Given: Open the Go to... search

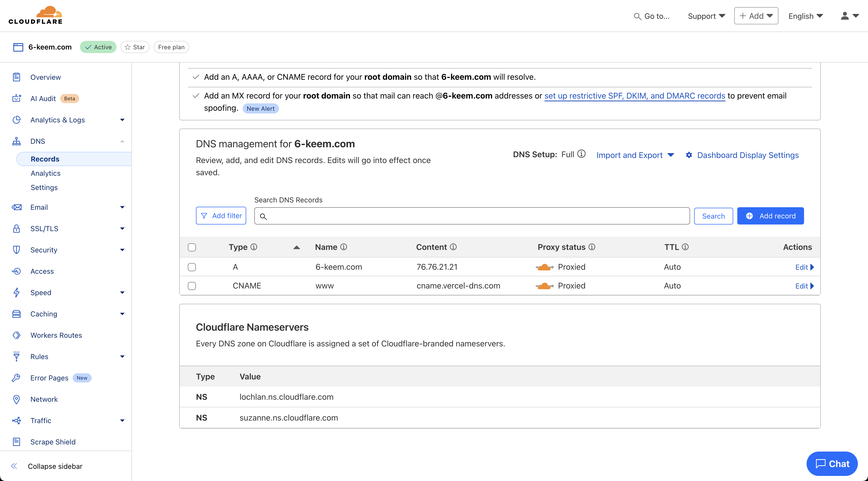Looking at the screenshot, I should pyautogui.click(x=652, y=16).
